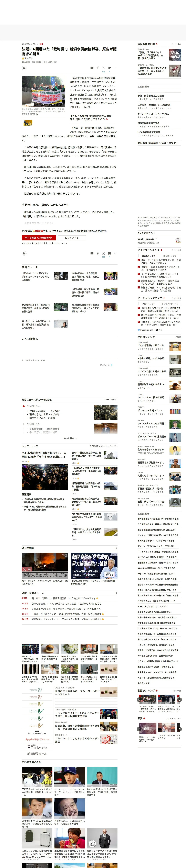Viewport: 186px width, 868px height.
Task: Click もっと見る beside 注目の連載記事
Action: 176,44
